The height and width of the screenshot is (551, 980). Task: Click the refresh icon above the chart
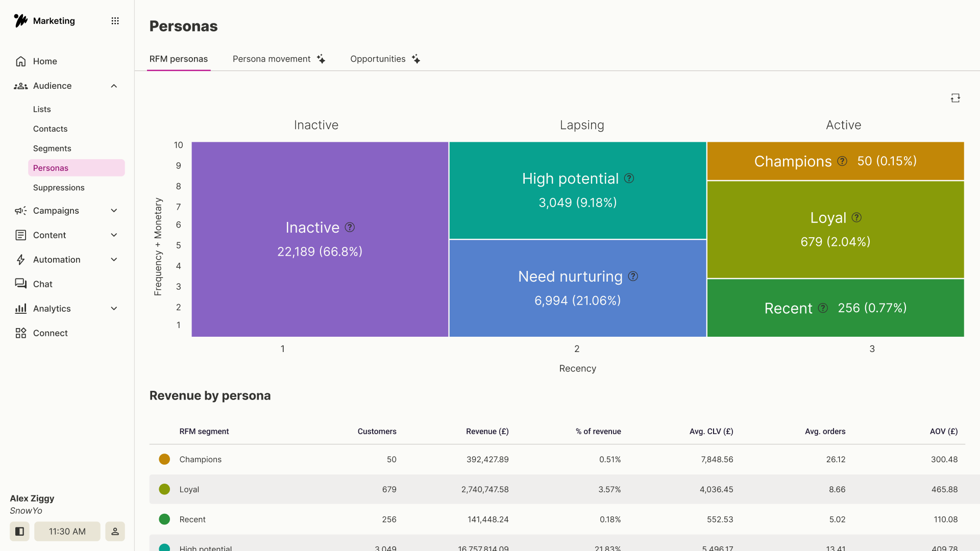click(955, 98)
